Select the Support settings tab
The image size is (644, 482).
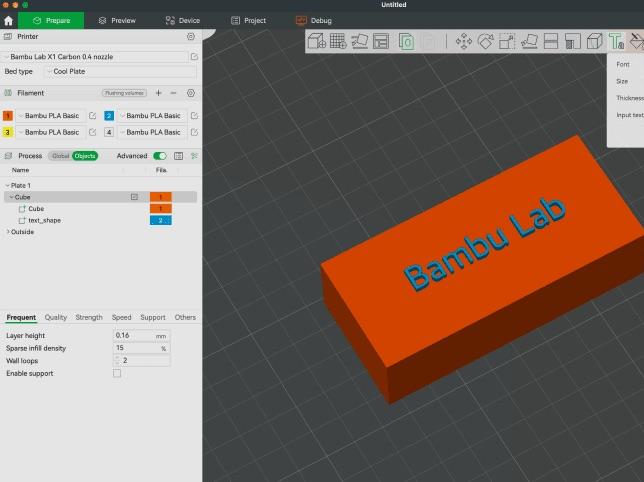153,317
